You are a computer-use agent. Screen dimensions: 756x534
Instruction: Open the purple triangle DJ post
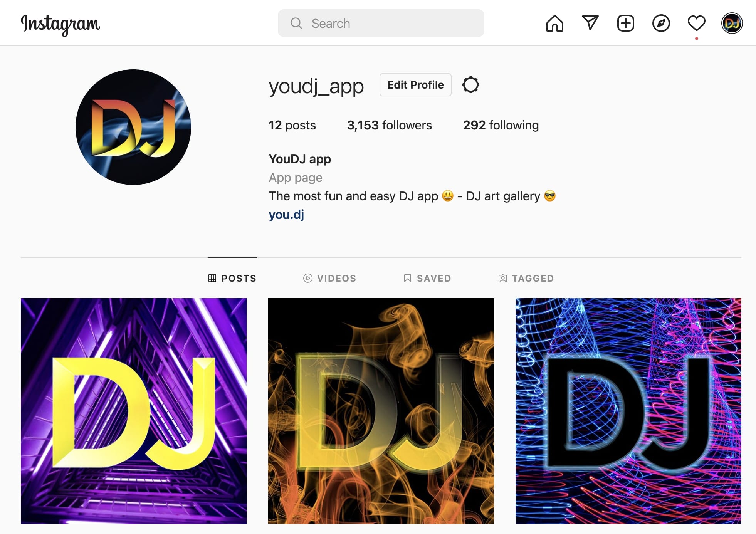click(134, 411)
